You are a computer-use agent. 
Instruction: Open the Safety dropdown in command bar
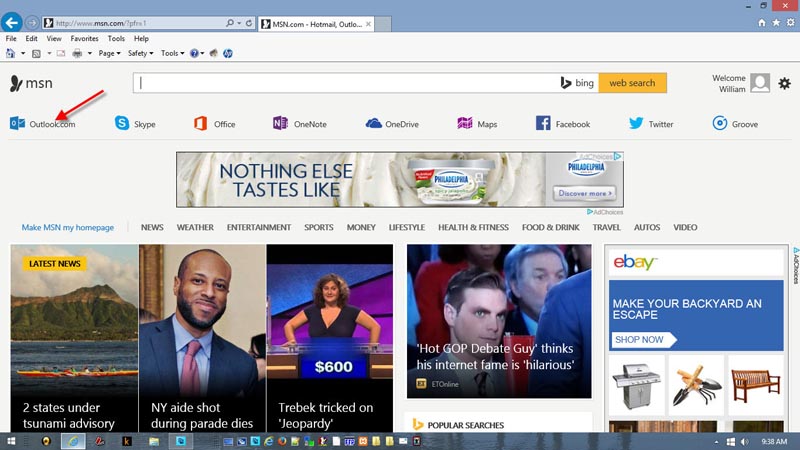[x=140, y=53]
